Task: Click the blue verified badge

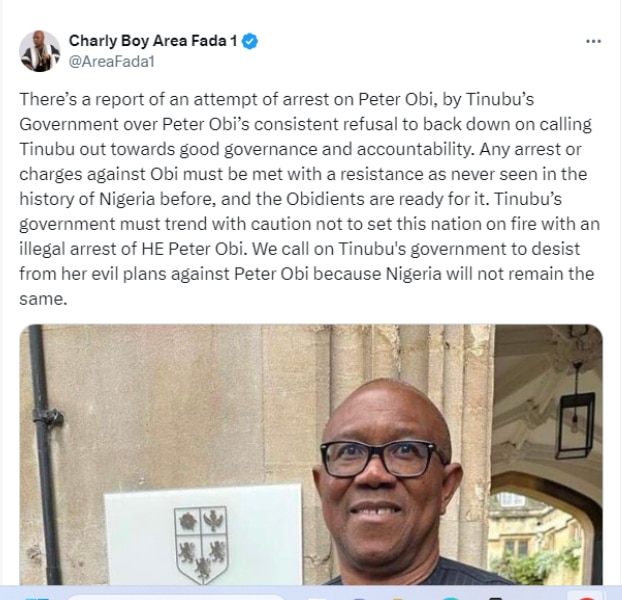Action: (251, 41)
